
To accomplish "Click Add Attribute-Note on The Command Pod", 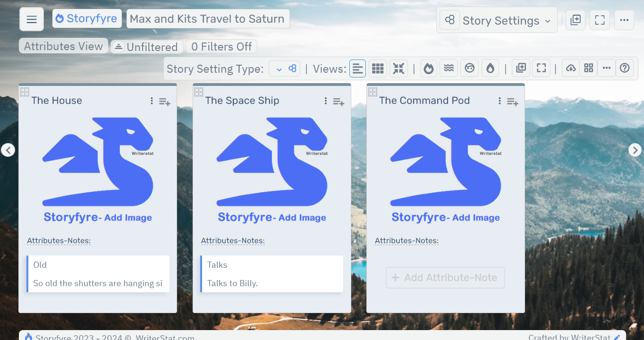I will 445,278.
